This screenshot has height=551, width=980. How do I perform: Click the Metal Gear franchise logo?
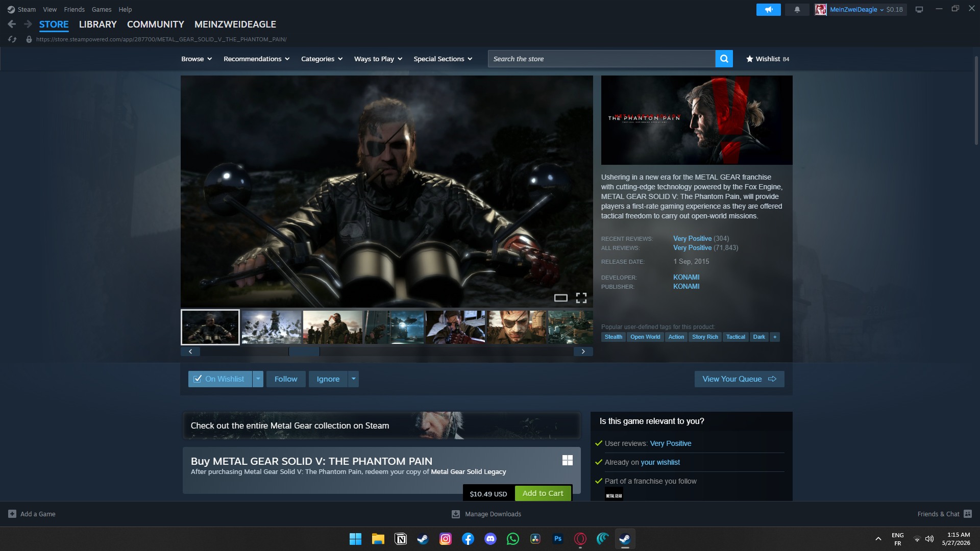[x=614, y=495]
